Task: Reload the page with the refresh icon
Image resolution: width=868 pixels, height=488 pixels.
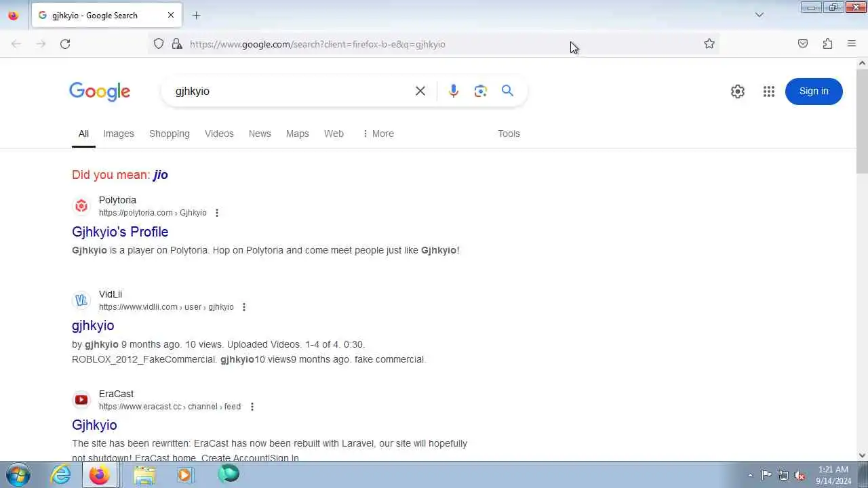Action: (x=65, y=44)
